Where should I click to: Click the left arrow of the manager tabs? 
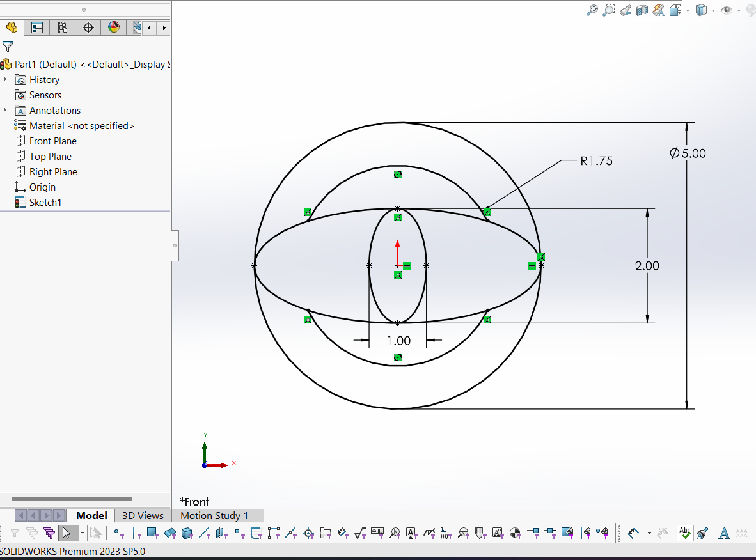coord(149,28)
